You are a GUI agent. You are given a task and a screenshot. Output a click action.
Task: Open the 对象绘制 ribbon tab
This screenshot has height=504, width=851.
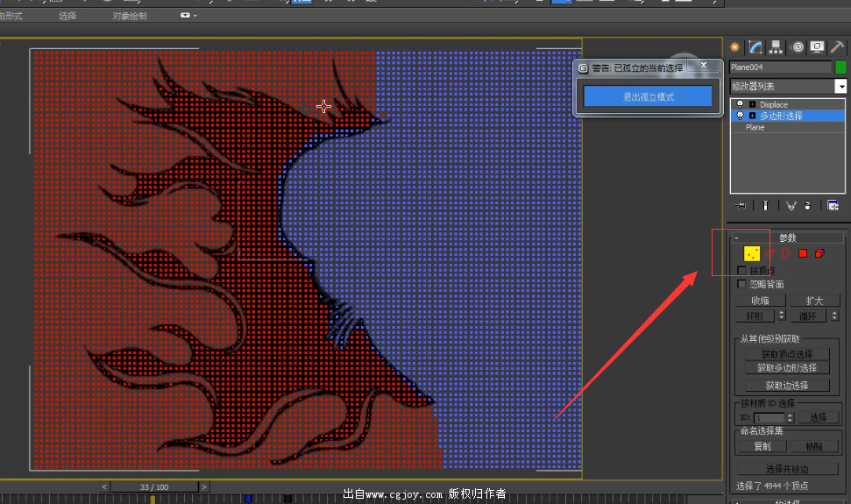click(130, 16)
